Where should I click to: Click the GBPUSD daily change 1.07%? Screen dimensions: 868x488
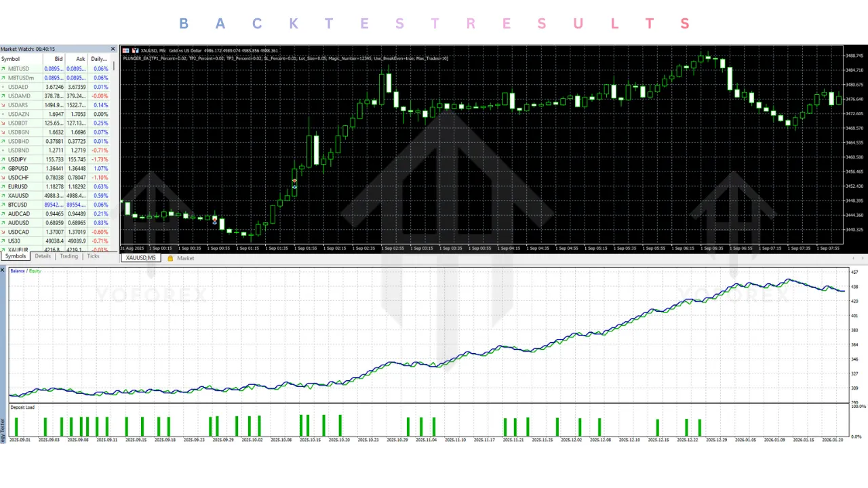click(101, 168)
